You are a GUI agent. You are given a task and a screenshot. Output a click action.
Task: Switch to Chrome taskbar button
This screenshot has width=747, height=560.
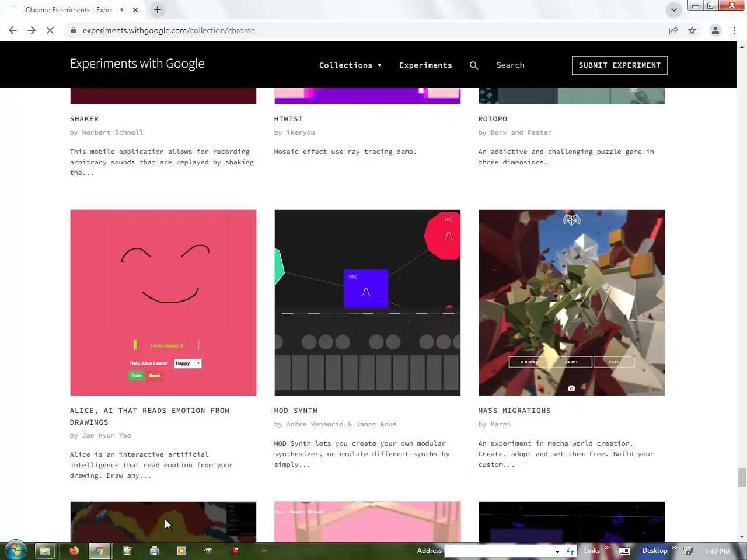click(100, 551)
